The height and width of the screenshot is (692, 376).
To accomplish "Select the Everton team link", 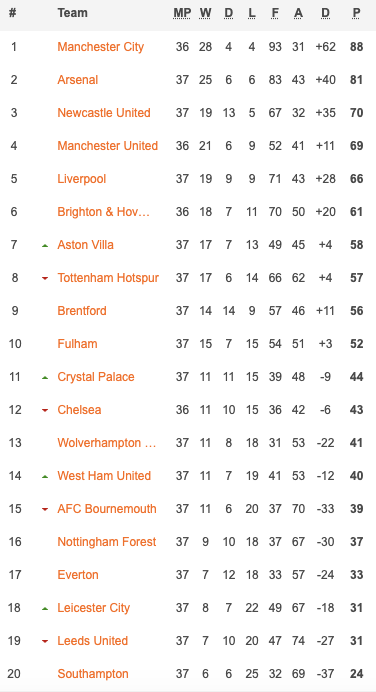I will click(78, 575).
